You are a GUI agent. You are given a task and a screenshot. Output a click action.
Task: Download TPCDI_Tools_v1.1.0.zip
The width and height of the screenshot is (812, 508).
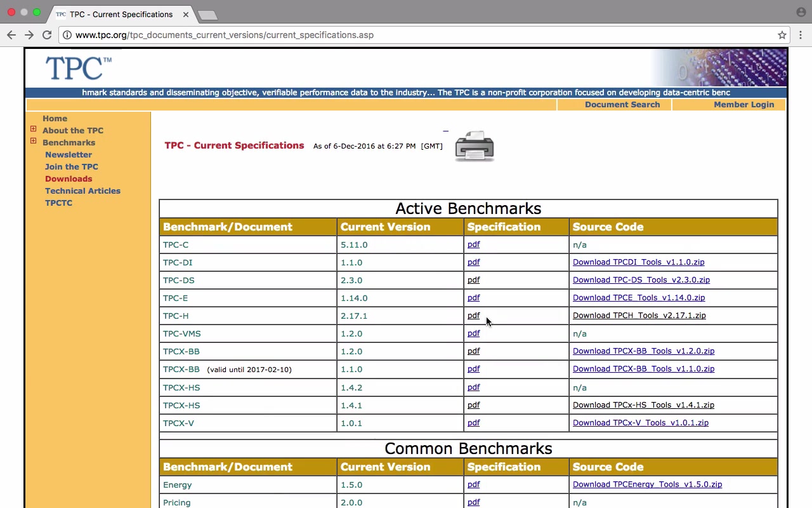click(x=638, y=262)
